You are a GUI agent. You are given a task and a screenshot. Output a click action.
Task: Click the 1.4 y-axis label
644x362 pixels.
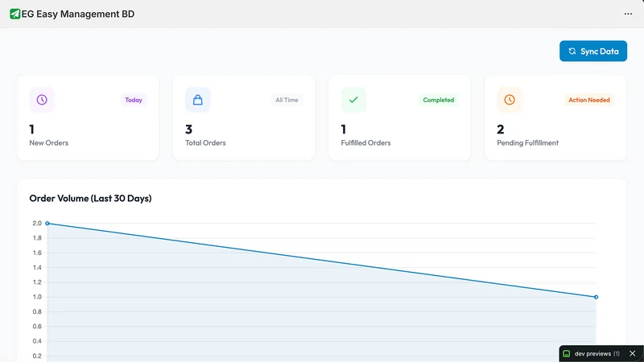pyautogui.click(x=37, y=268)
